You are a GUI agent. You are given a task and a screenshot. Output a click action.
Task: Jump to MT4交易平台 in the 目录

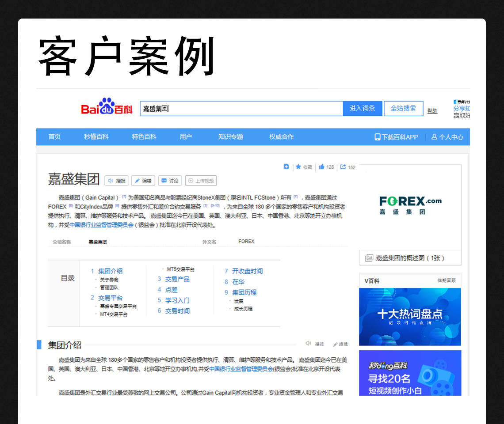coord(114,314)
